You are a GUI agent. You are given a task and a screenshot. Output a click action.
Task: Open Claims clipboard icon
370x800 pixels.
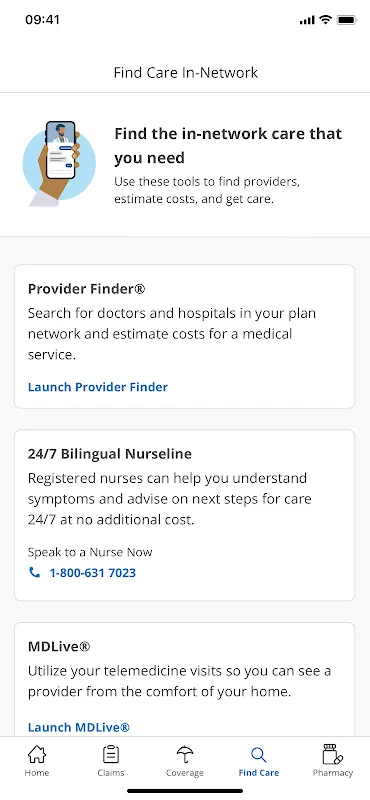point(111,754)
